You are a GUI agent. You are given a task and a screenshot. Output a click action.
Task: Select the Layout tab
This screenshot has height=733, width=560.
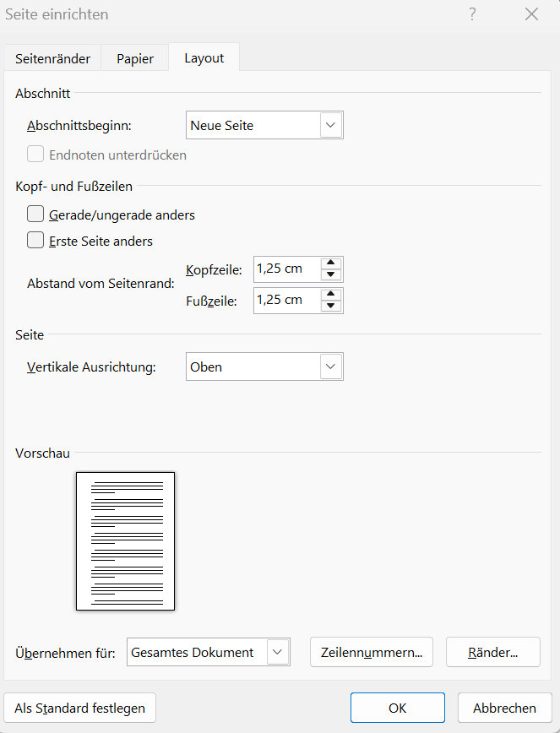pos(204,58)
